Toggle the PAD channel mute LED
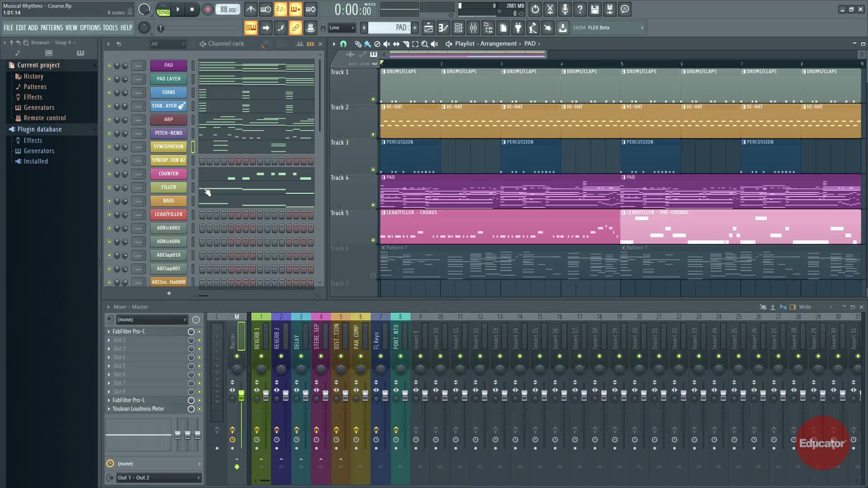 pyautogui.click(x=109, y=66)
